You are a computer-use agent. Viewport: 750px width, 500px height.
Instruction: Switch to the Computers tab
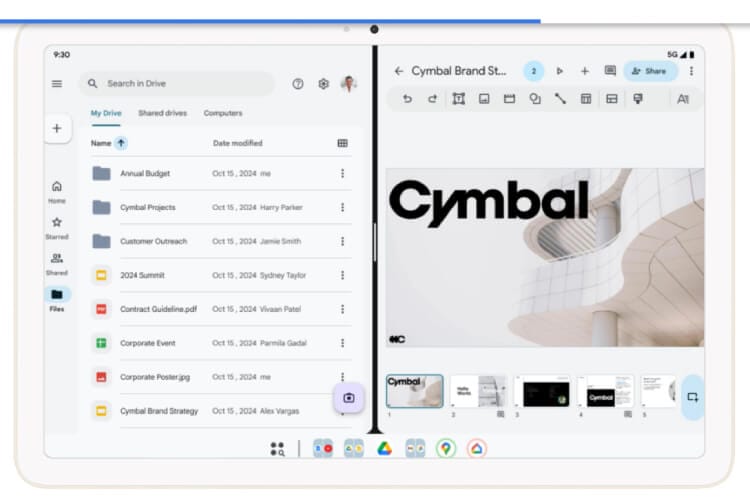click(223, 113)
